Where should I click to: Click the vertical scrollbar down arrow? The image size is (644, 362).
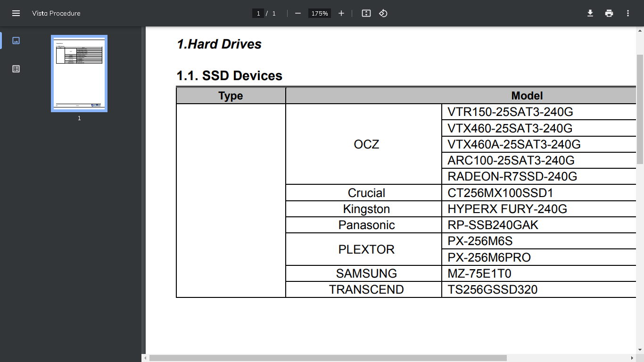(x=640, y=350)
